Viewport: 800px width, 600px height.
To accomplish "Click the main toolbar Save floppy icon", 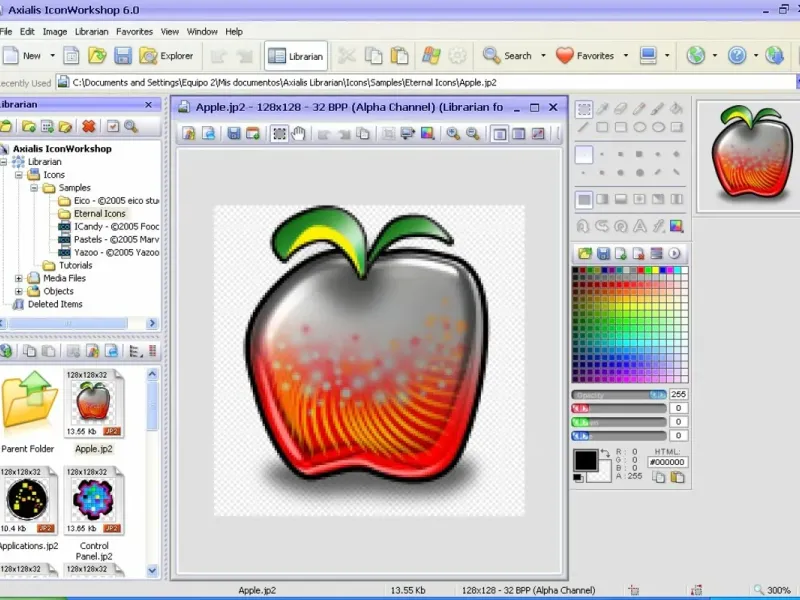I will 123,56.
